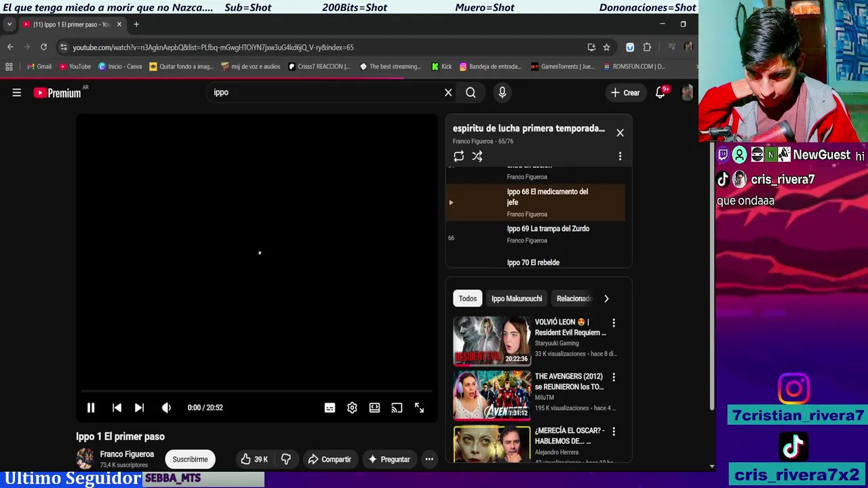The width and height of the screenshot is (868, 488).
Task: Reload the browser page
Action: (43, 47)
